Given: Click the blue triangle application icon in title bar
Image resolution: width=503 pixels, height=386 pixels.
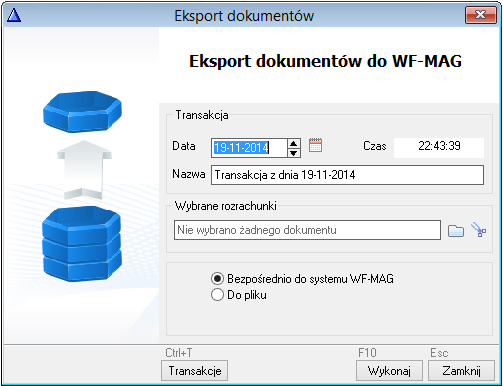Looking at the screenshot, I should 14,15.
